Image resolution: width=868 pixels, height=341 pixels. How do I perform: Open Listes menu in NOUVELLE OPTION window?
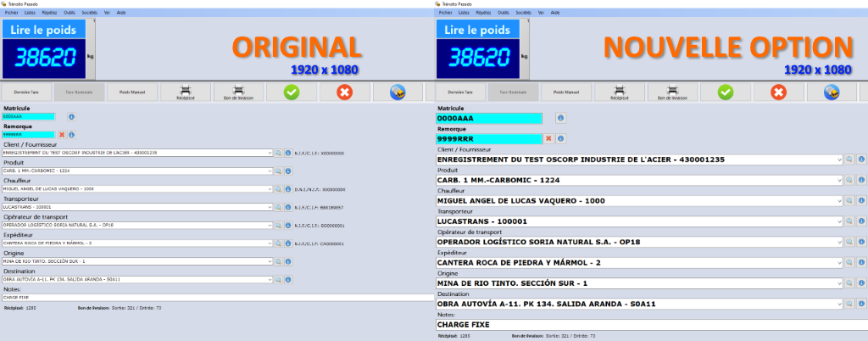[x=464, y=12]
